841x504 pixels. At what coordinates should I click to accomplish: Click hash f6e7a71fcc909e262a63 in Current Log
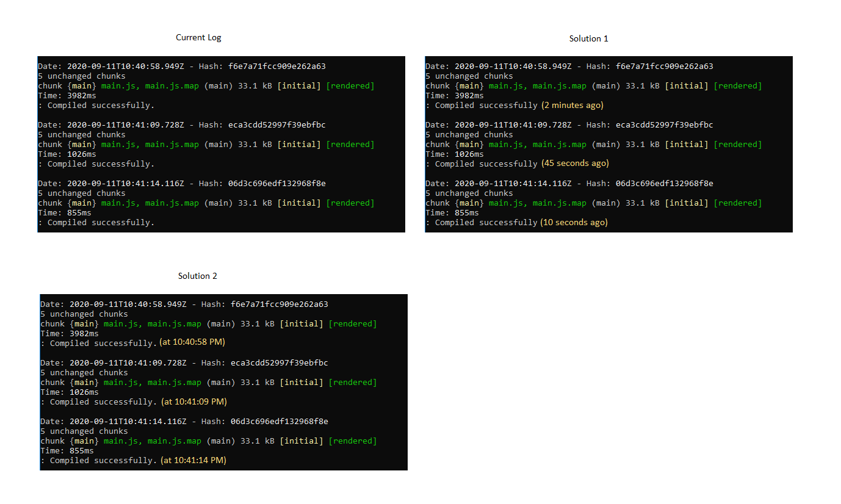click(x=276, y=66)
